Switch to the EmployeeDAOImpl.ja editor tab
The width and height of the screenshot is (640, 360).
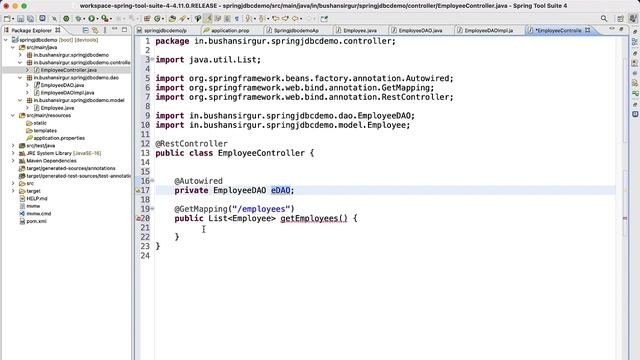coord(489,31)
